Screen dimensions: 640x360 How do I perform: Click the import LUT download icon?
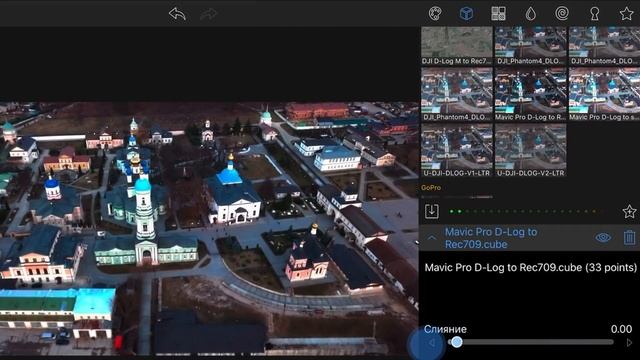(432, 211)
